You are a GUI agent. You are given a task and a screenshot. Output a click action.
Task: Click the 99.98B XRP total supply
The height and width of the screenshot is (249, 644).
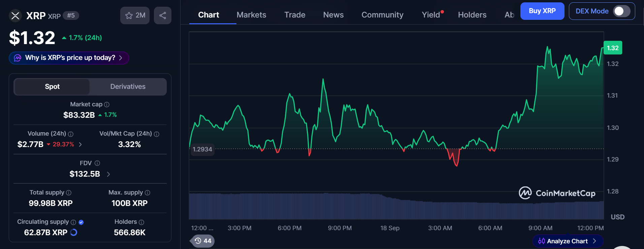(51, 203)
